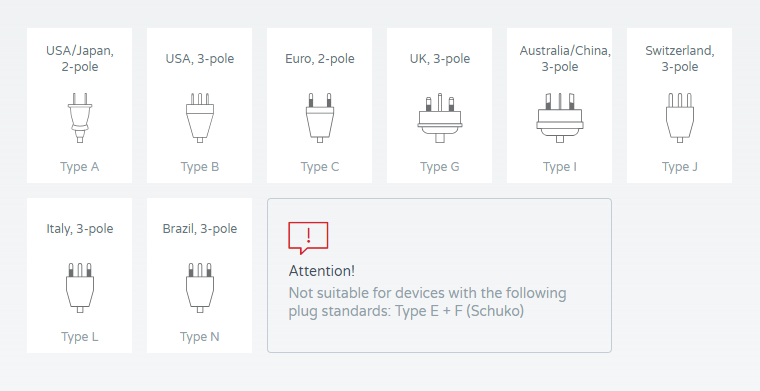
Task: Click the "UK, 3-pole" card title
Action: point(440,59)
